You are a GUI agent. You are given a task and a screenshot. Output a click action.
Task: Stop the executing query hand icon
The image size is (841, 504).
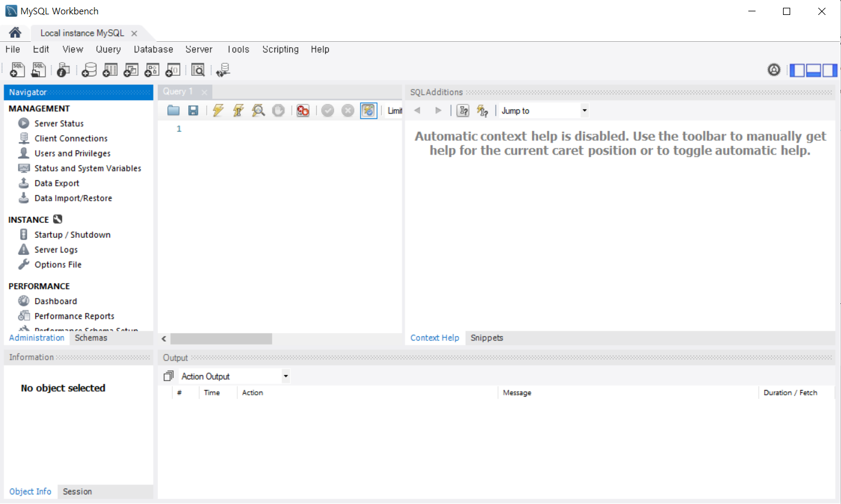tap(279, 110)
